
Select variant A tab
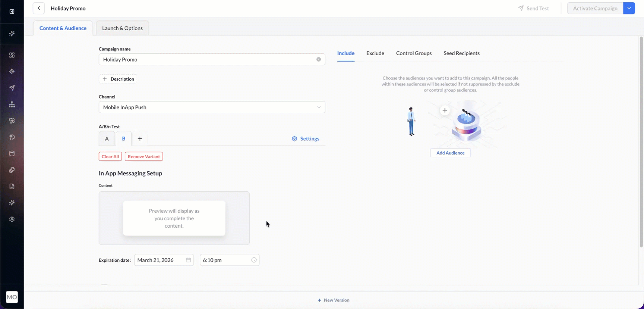(107, 139)
